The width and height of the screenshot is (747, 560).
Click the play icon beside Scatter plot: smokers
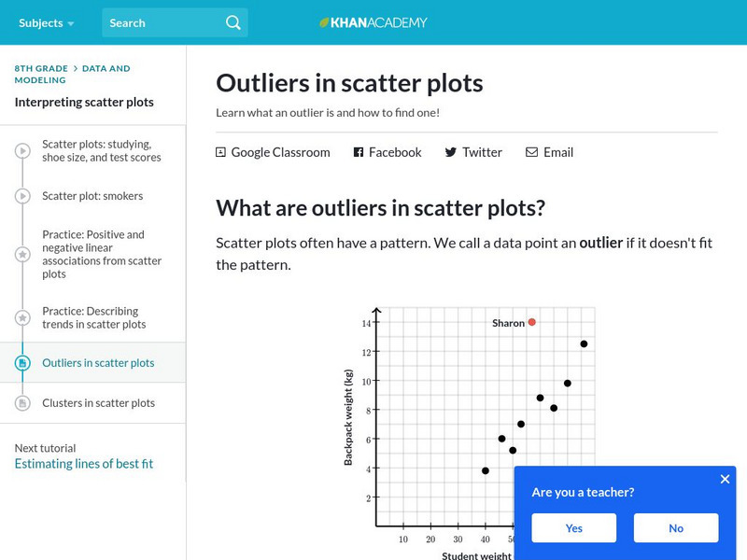click(22, 196)
